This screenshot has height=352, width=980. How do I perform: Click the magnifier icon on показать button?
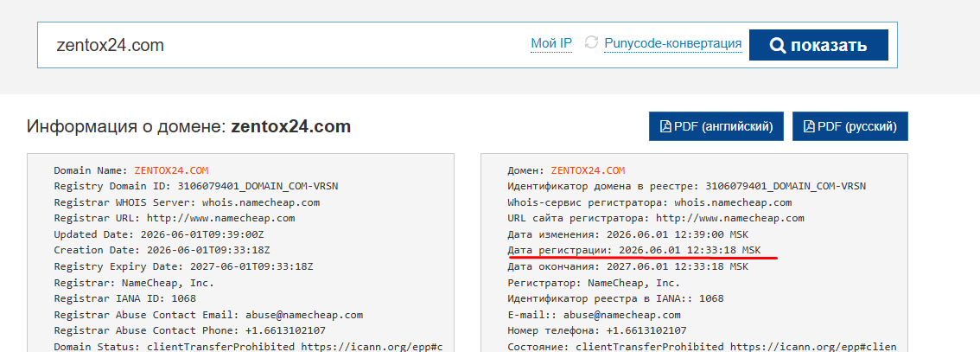[x=778, y=46]
